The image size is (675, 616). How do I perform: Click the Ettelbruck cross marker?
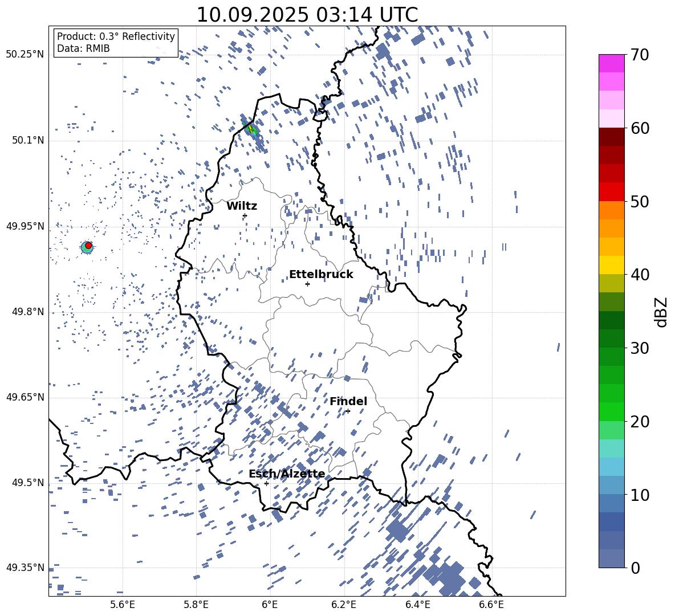307,284
